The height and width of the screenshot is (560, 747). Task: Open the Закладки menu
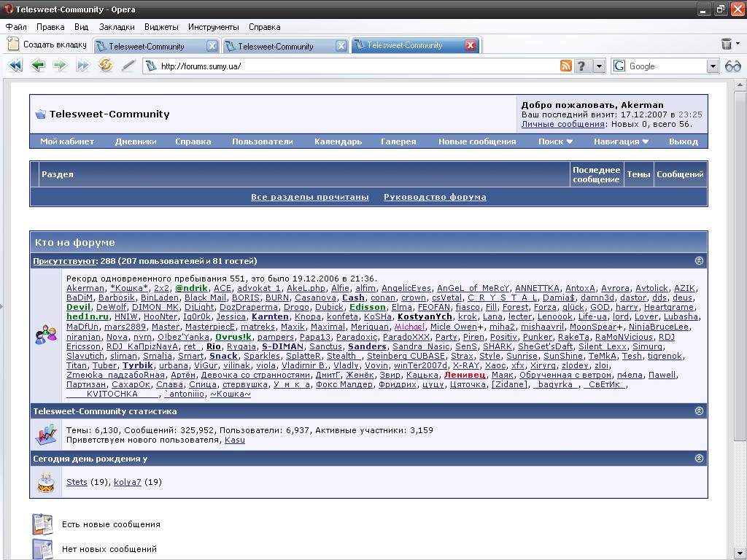coord(117,27)
